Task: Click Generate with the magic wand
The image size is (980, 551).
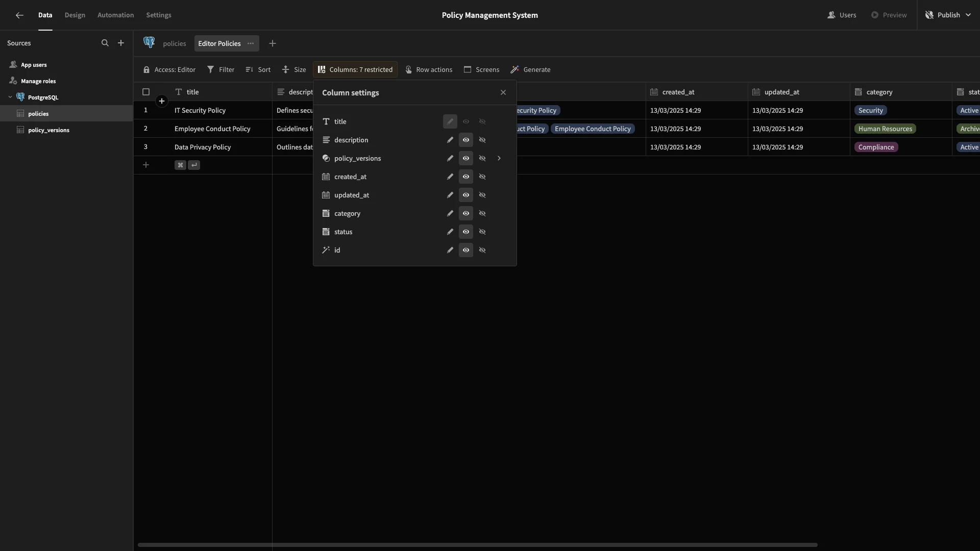Action: 530,69
